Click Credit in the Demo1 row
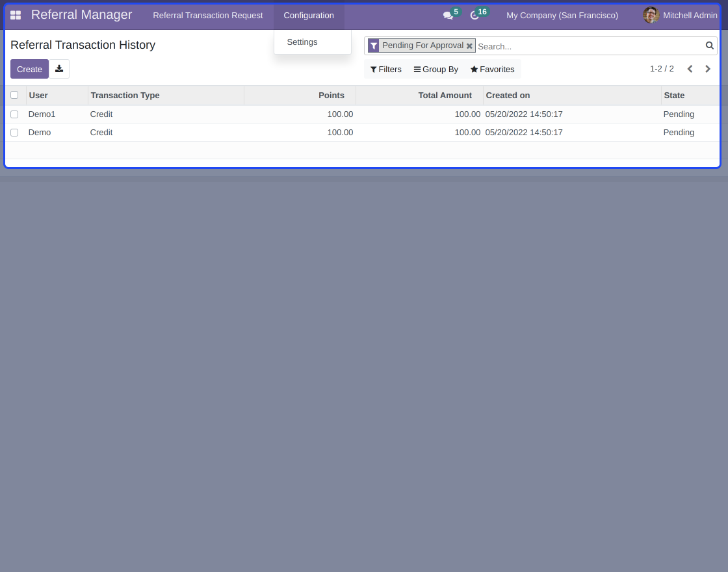The width and height of the screenshot is (728, 572). tap(101, 114)
